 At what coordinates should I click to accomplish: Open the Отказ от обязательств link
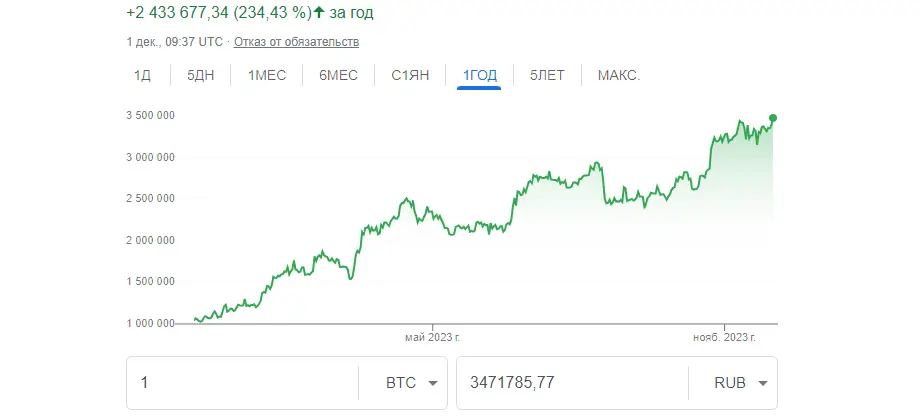(x=297, y=42)
